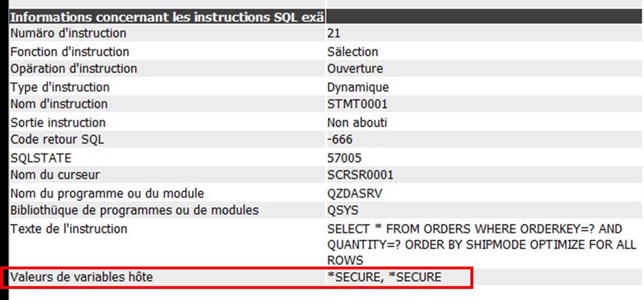Select the STMT0001 instruction name

[x=357, y=104]
